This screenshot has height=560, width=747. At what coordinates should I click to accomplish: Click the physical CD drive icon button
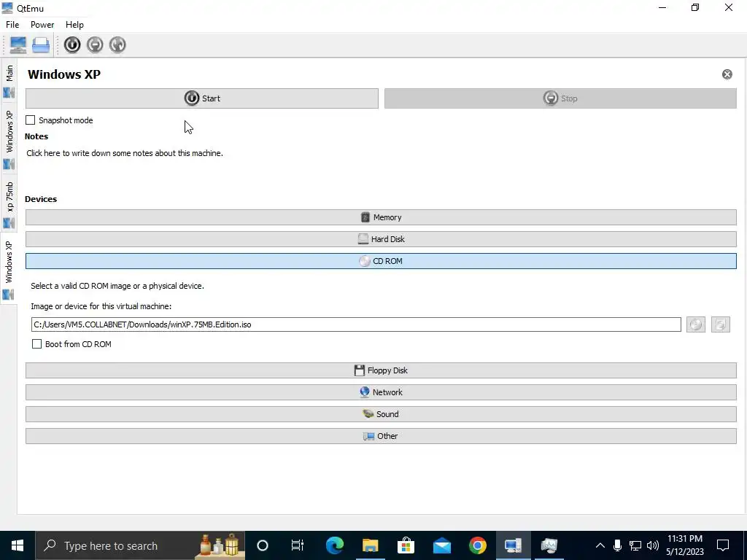695,324
